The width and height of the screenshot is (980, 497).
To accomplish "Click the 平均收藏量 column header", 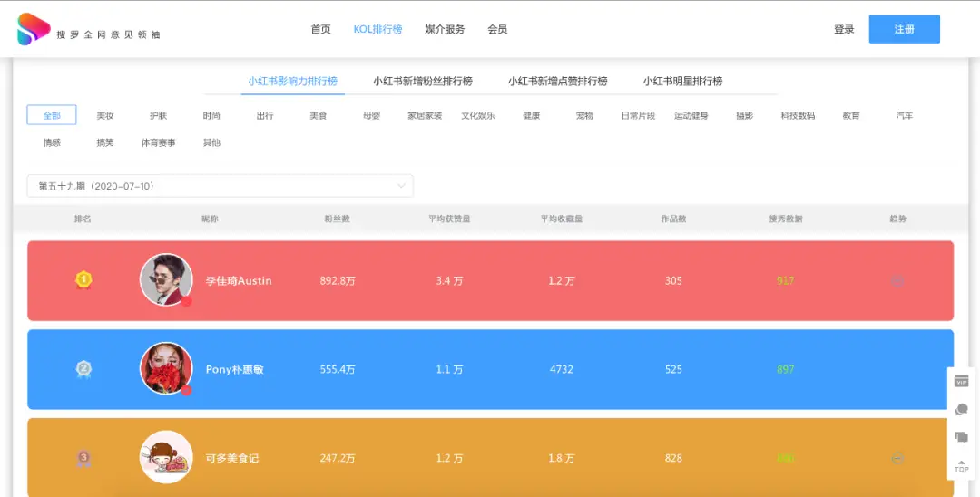I will tap(562, 219).
